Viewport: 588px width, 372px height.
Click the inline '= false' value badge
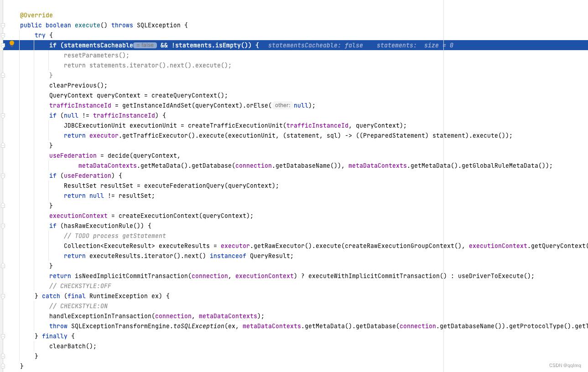[x=144, y=45]
